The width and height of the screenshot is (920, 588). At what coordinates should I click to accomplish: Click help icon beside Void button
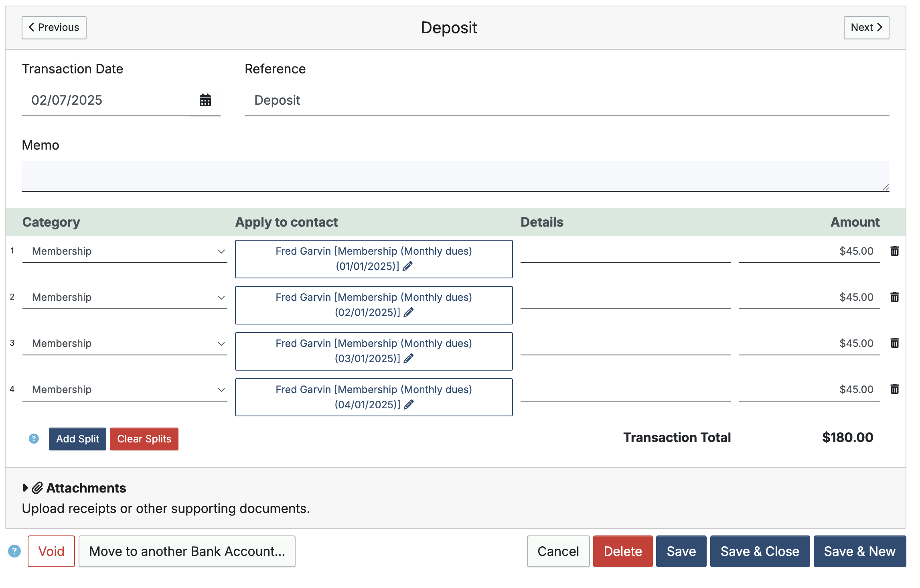pyautogui.click(x=14, y=551)
